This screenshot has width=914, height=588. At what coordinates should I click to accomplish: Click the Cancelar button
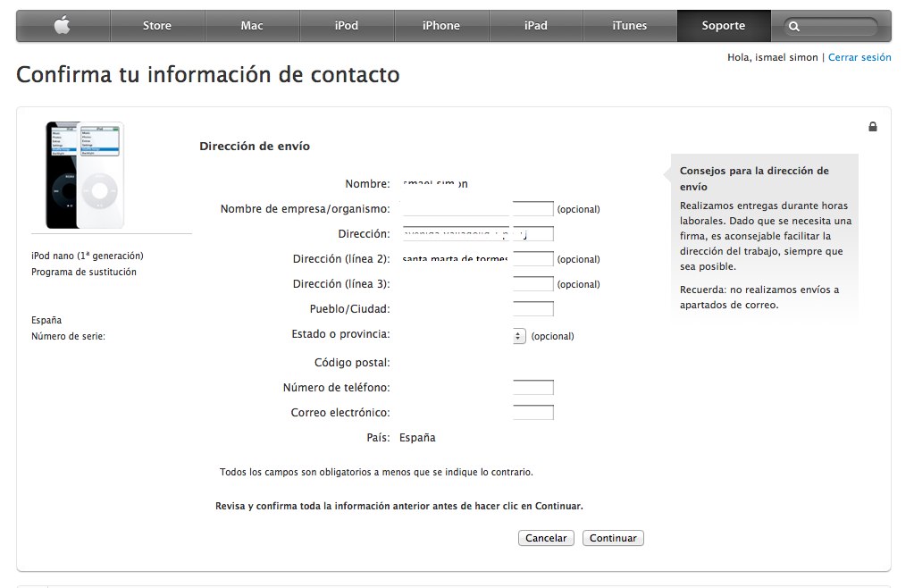coord(546,538)
